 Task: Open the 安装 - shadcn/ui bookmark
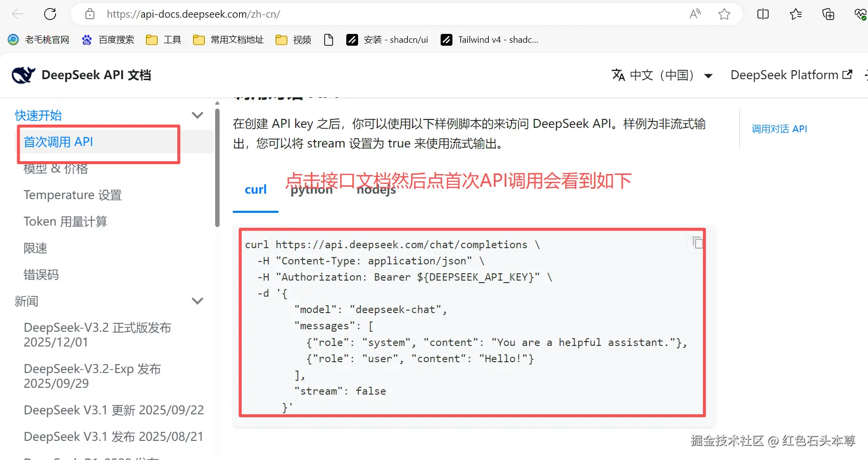[387, 40]
